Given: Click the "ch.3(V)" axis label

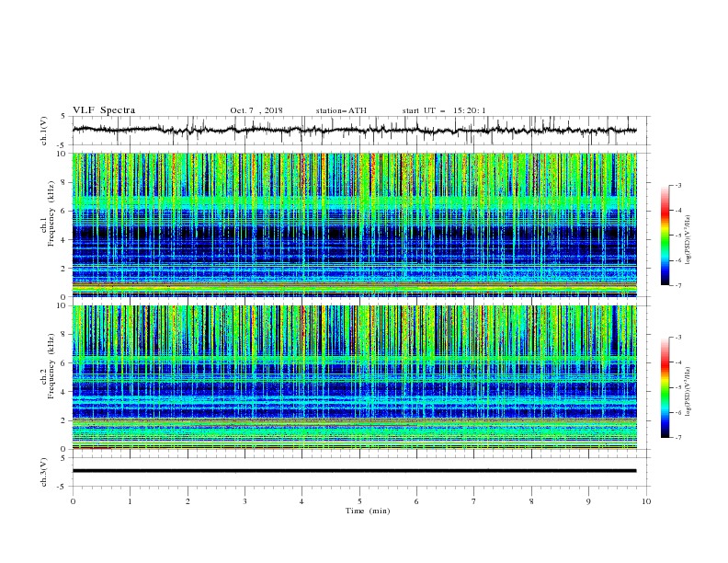Looking at the screenshot, I should (x=44, y=472).
